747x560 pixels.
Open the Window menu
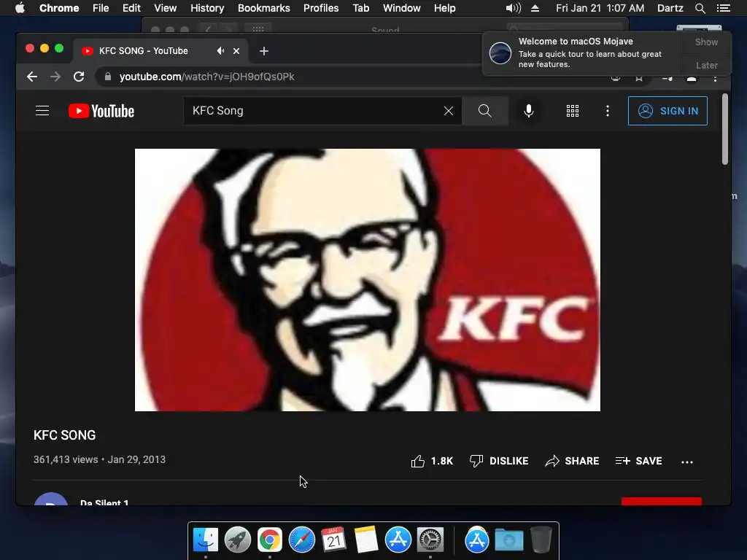(x=402, y=8)
